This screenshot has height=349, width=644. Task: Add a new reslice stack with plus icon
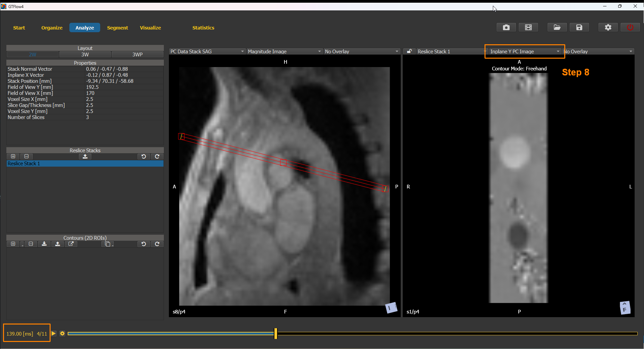[13, 157]
